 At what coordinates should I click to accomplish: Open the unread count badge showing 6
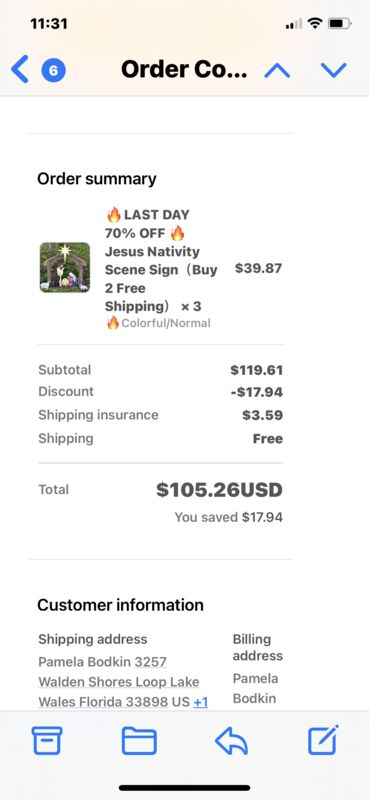click(54, 70)
